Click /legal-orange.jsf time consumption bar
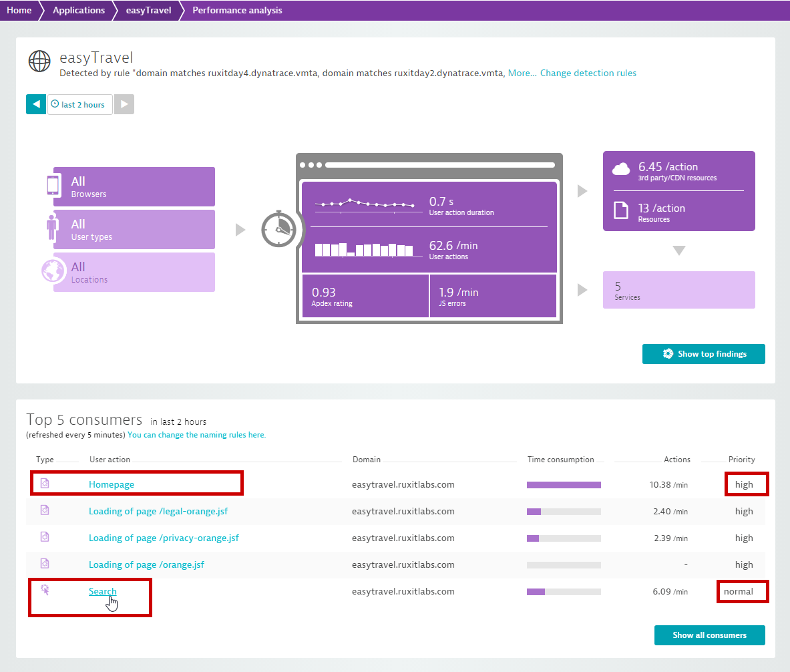Screen dimensions: 790x672 click(x=564, y=512)
